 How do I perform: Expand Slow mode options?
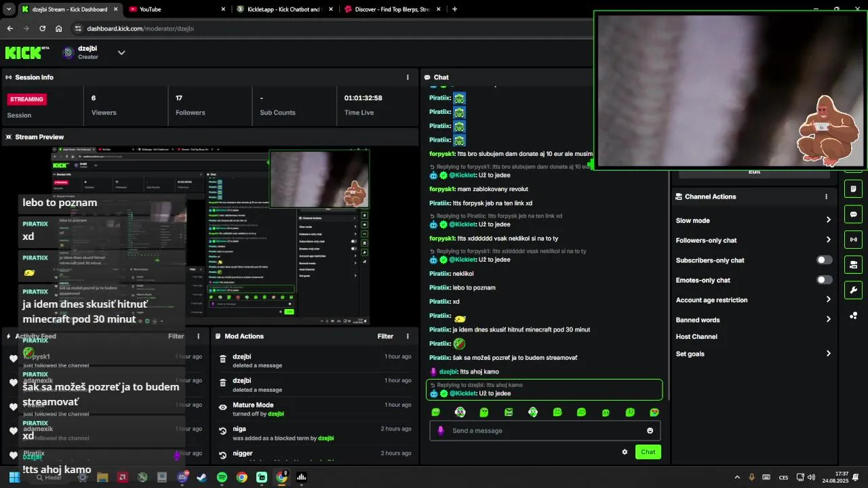coord(828,220)
